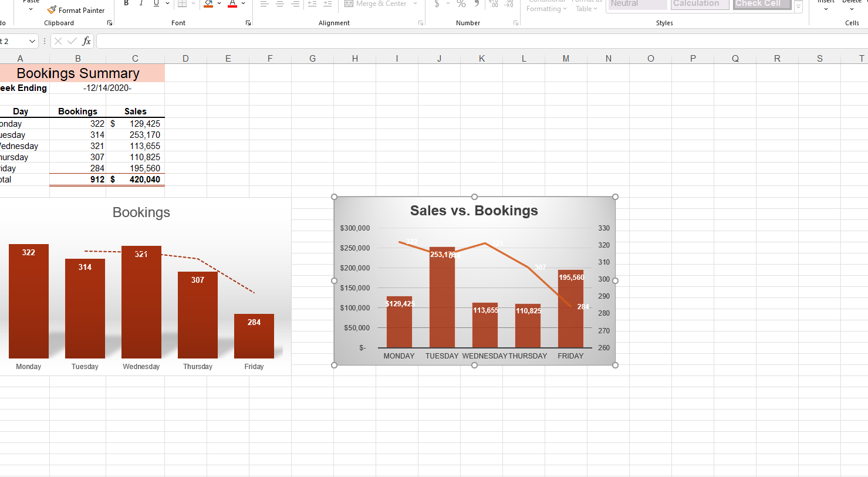Apply the Comma style
868x477 pixels.
(476, 4)
